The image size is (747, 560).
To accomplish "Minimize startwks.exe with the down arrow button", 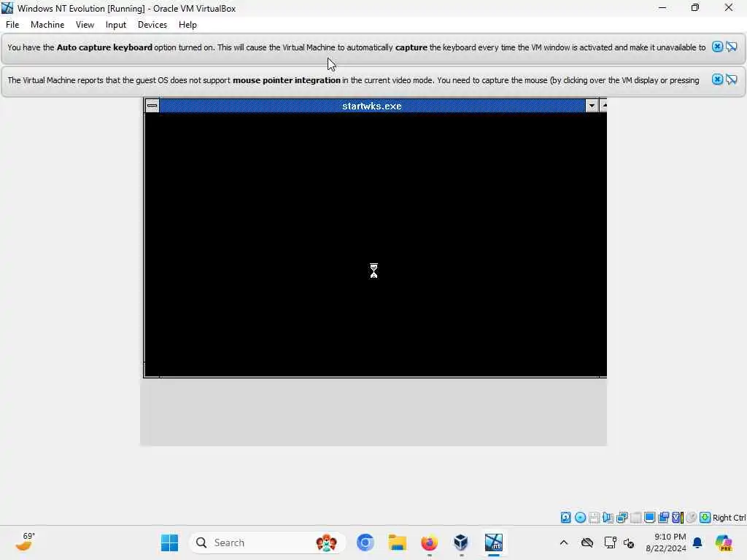I will coord(592,106).
